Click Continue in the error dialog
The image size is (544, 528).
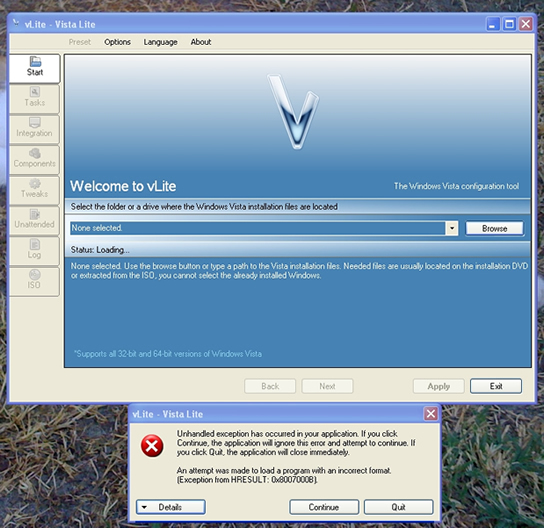tap(324, 507)
